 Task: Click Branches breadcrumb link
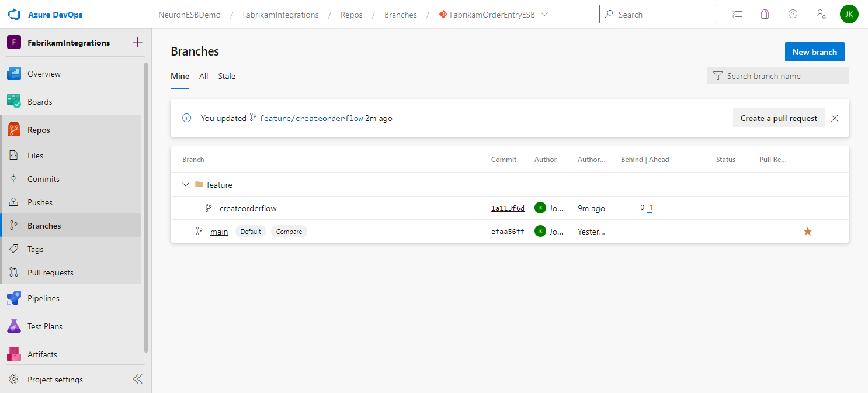[x=401, y=15]
